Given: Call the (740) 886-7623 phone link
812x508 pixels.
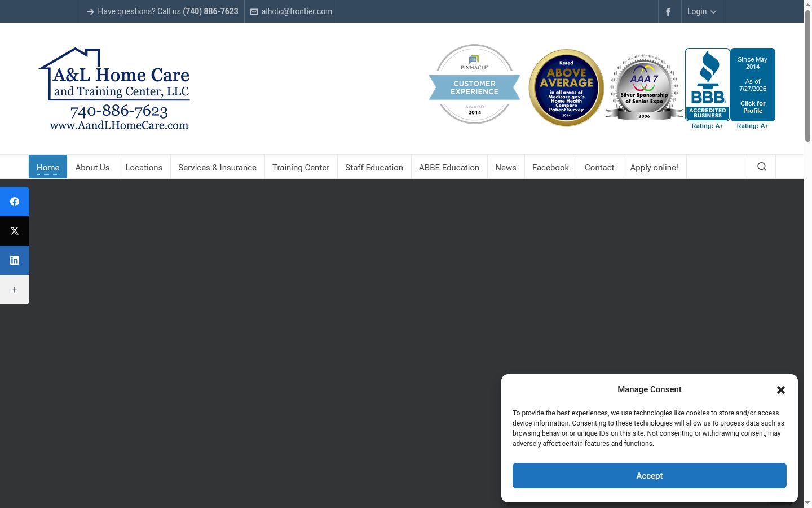Looking at the screenshot, I should pyautogui.click(x=210, y=11).
